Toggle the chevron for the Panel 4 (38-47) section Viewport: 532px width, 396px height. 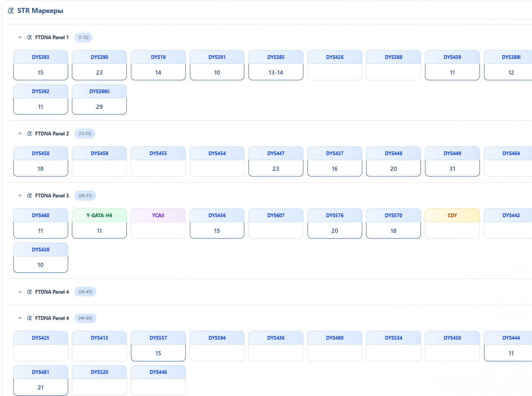pos(20,292)
